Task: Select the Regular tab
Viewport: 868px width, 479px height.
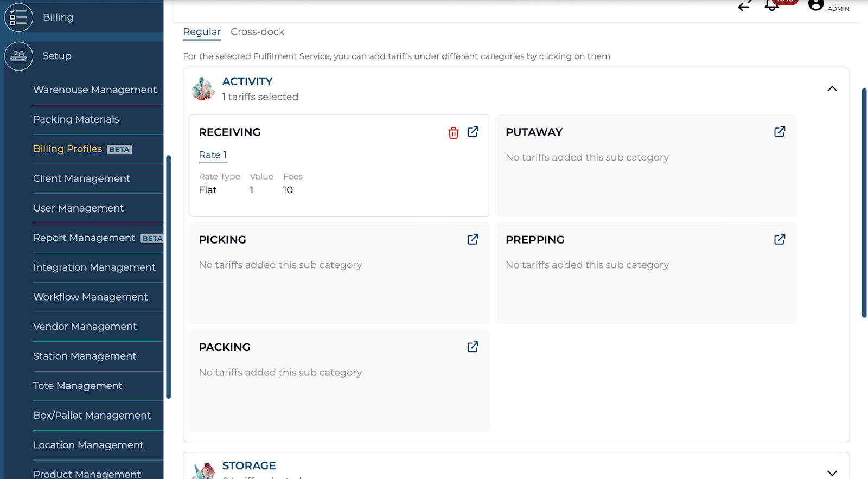Action: (202, 32)
